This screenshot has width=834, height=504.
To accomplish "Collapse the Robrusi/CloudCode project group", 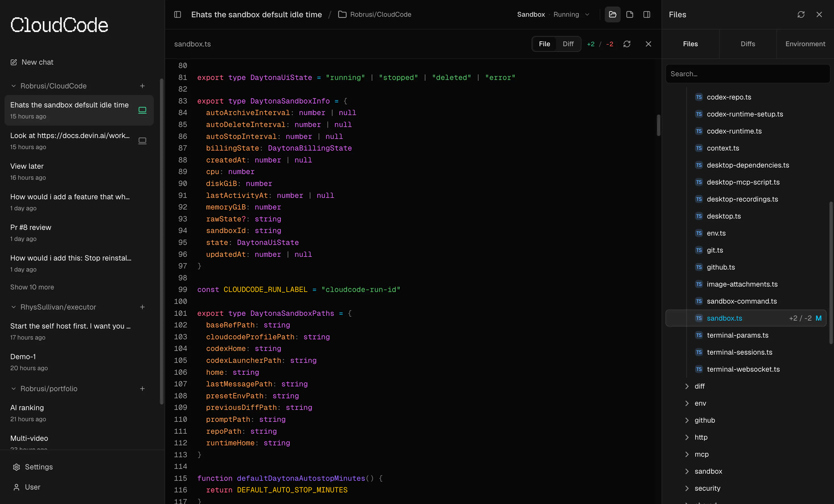I will 14,86.
